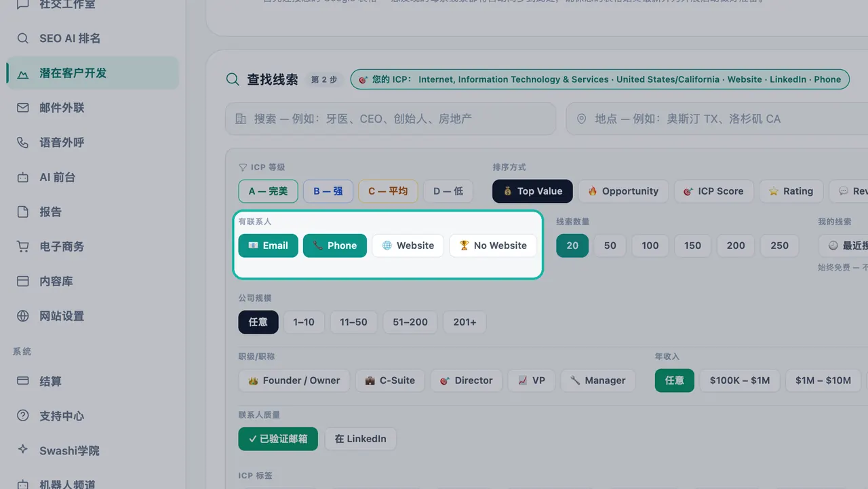Click the 结算 credit card icon

pos(23,381)
